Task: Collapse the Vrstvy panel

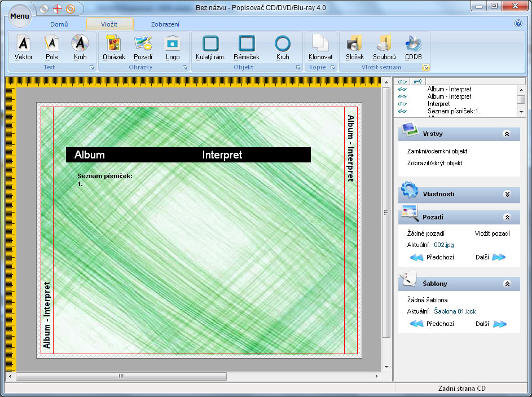Action: 507,134
